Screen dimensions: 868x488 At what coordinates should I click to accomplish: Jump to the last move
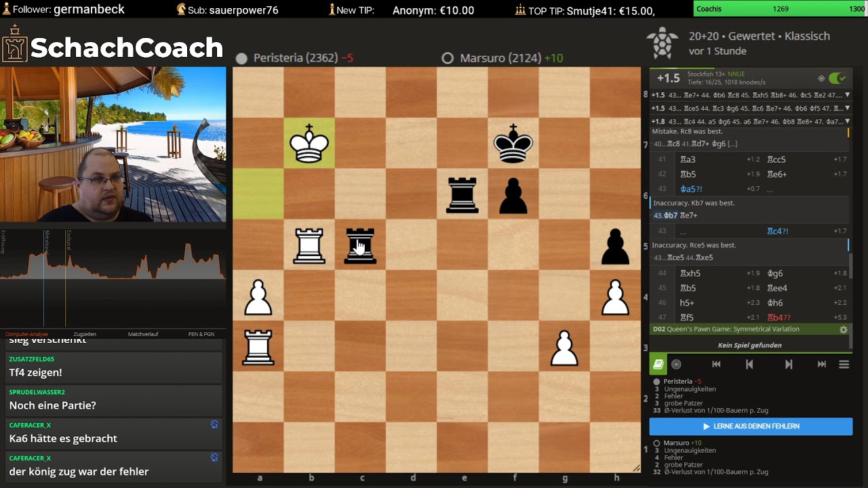tap(822, 364)
